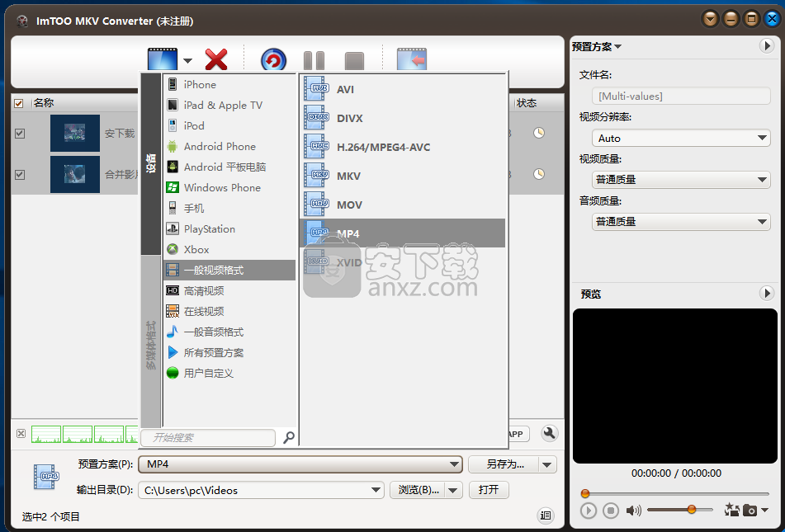Viewport: 785px width, 532px height.
Task: Click thumbnail of 合并影片 video
Action: coord(75,174)
